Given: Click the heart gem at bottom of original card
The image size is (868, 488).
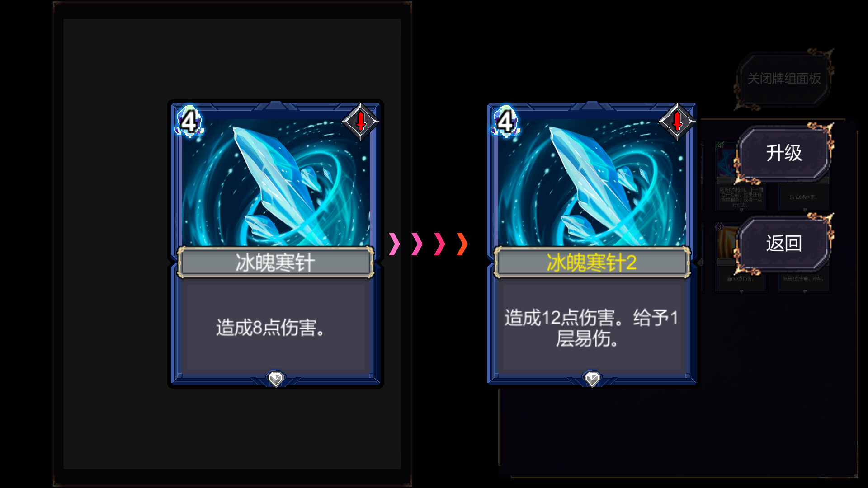Looking at the screenshot, I should pos(276,379).
